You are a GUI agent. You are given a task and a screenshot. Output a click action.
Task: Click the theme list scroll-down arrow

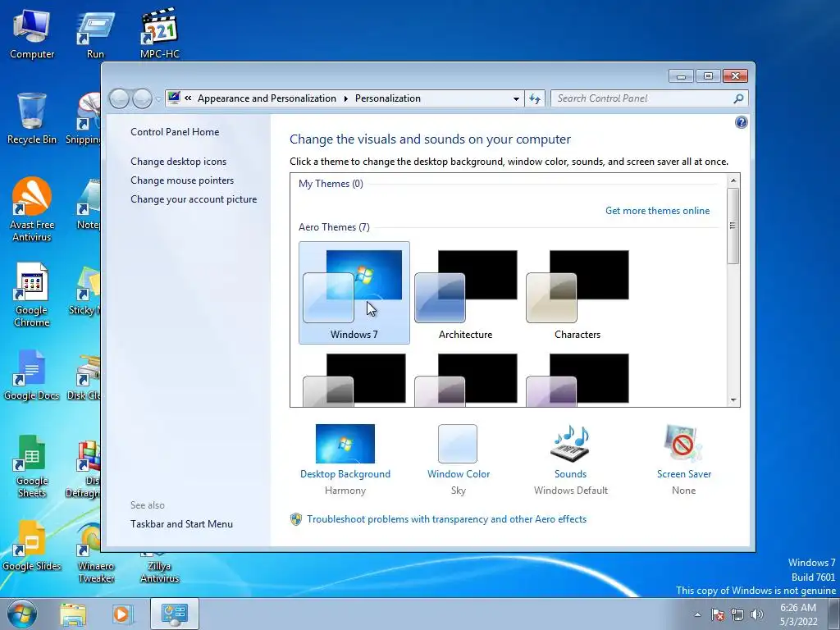(x=733, y=400)
